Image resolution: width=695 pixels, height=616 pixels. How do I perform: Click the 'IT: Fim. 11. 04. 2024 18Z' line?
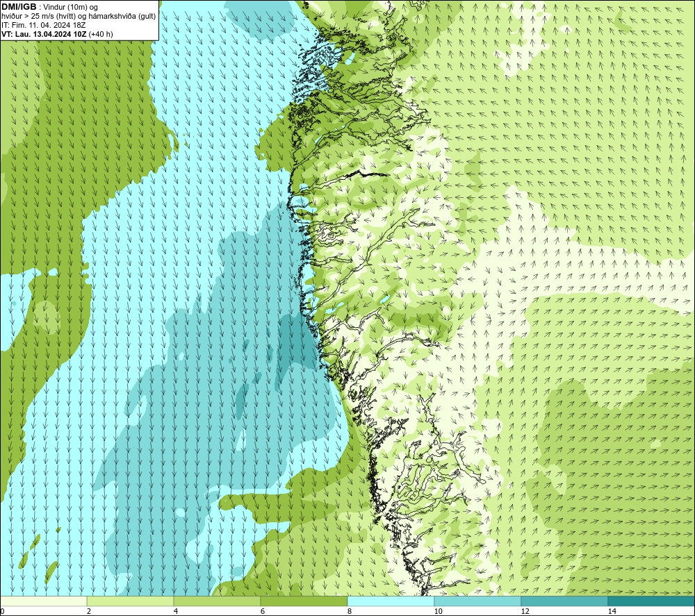(43, 25)
